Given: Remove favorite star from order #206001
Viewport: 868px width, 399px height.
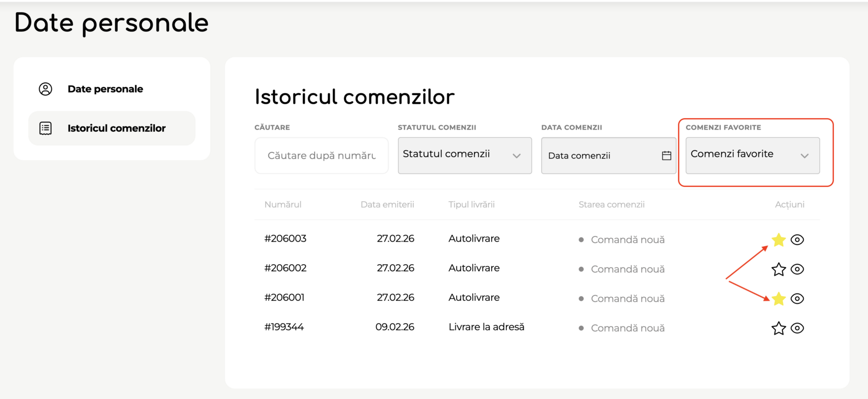Looking at the screenshot, I should [778, 298].
